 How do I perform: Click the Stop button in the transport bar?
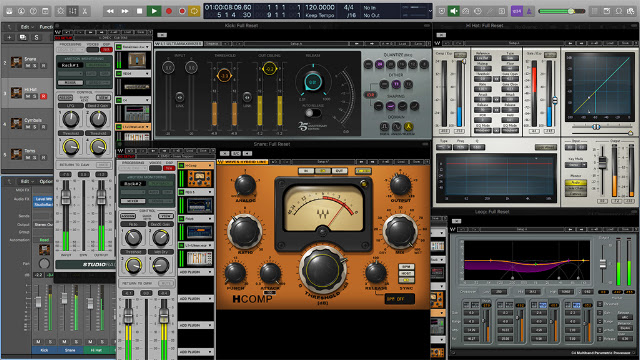coord(139,11)
